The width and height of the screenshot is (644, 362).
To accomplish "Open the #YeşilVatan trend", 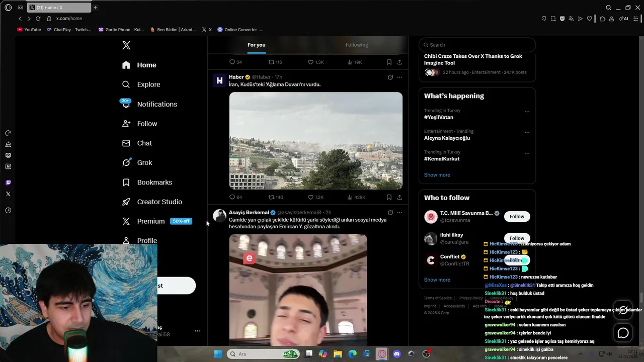I will coord(439,117).
